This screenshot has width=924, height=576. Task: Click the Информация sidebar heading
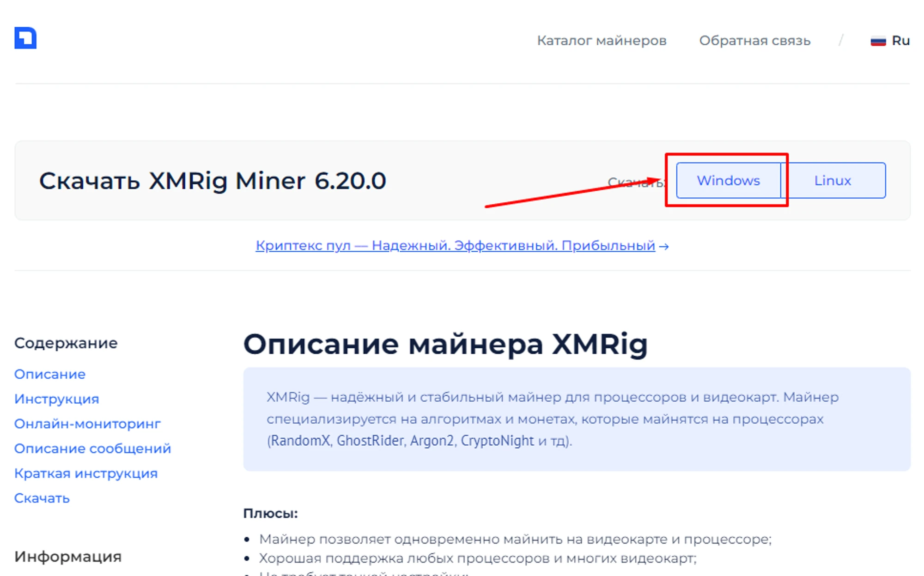(68, 557)
